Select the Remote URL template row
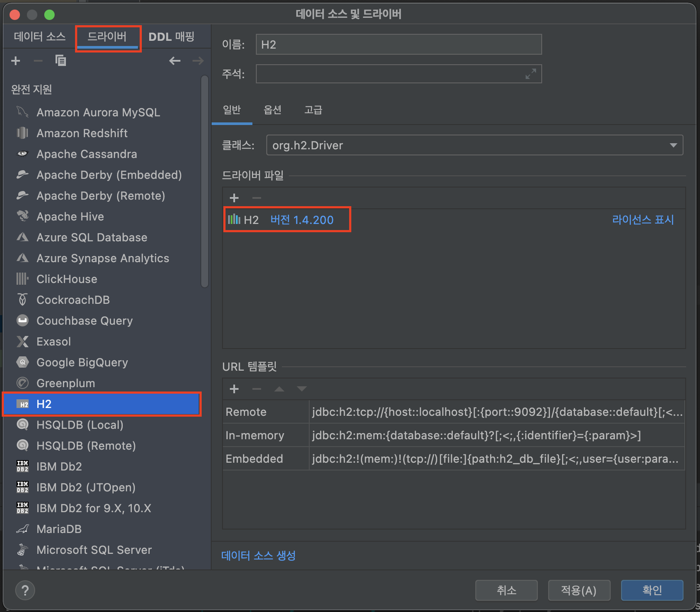The height and width of the screenshot is (612, 700). pyautogui.click(x=454, y=411)
